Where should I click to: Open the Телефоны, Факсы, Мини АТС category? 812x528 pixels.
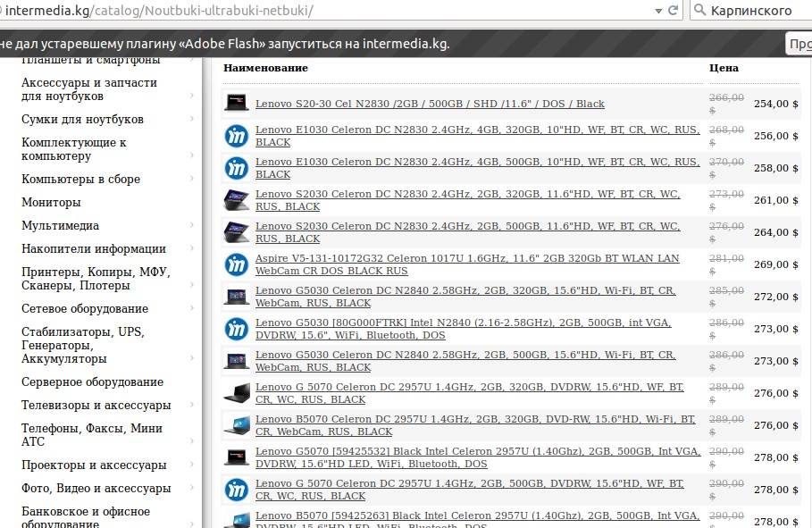click(92, 435)
